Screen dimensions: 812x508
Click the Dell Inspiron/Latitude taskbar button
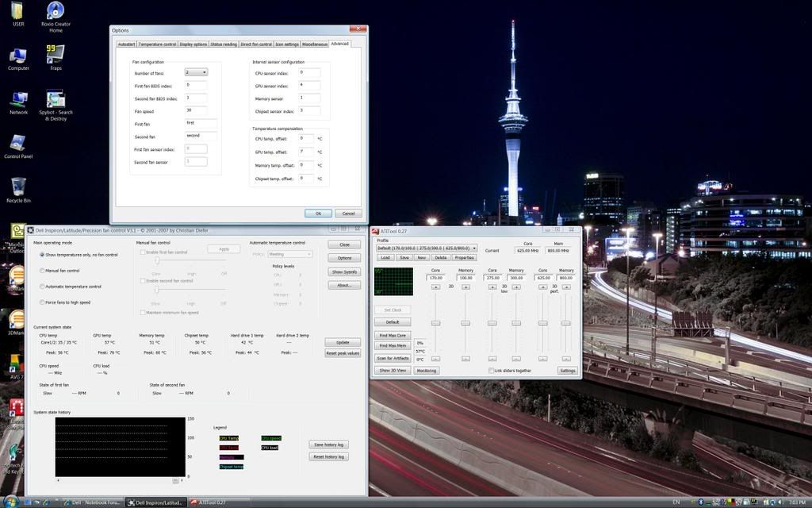[155, 502]
